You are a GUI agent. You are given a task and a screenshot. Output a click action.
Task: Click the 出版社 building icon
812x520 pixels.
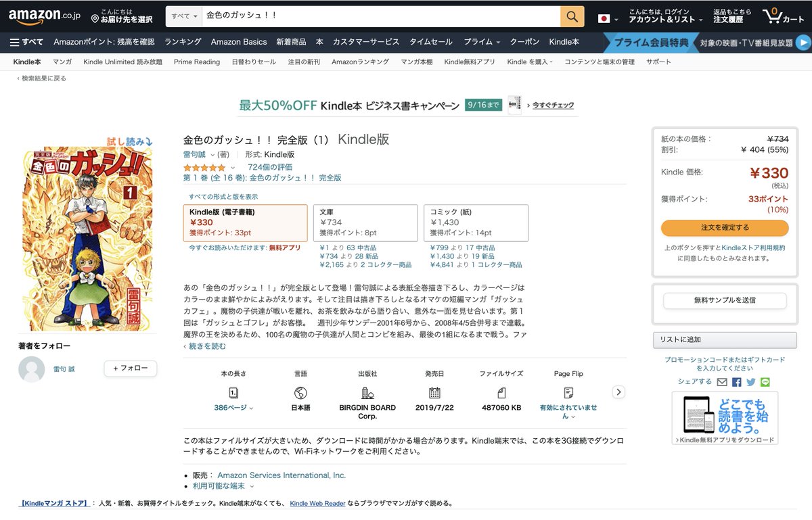coord(367,393)
